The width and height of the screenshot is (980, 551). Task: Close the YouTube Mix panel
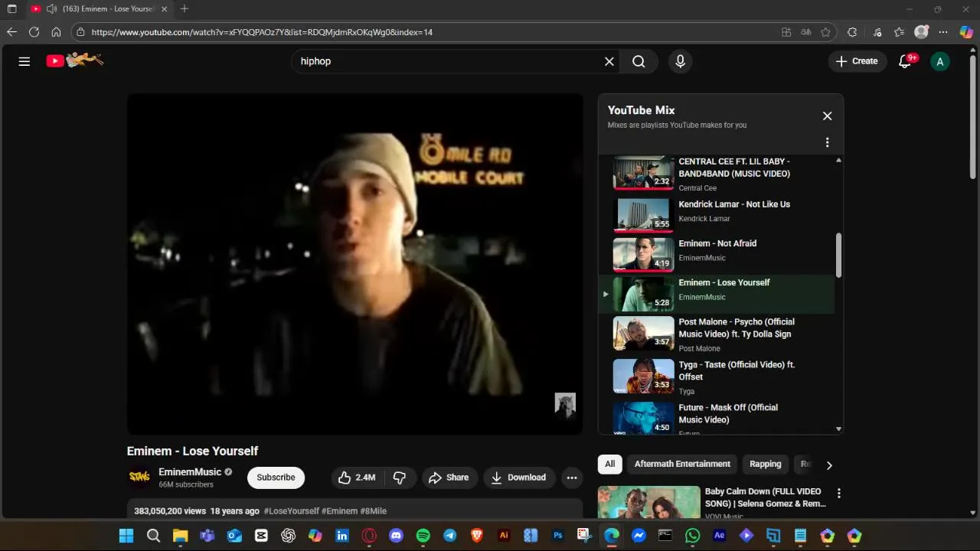pos(827,116)
